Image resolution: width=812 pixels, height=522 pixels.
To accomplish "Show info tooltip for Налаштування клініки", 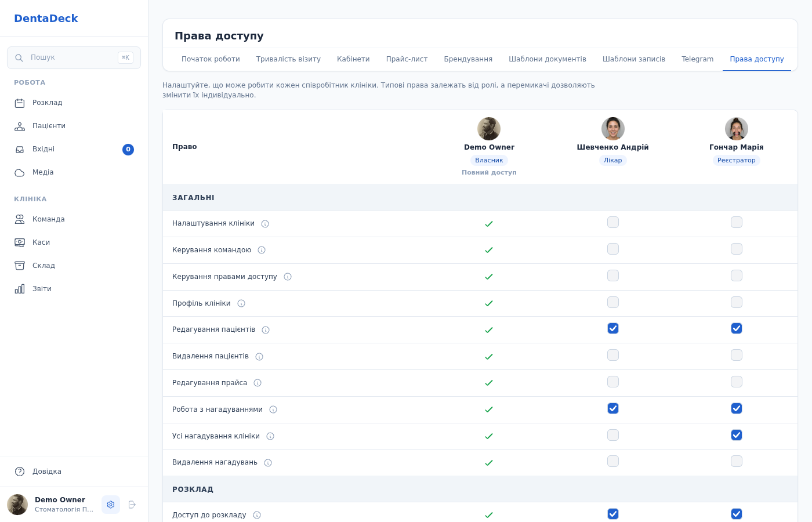I will click(x=265, y=224).
